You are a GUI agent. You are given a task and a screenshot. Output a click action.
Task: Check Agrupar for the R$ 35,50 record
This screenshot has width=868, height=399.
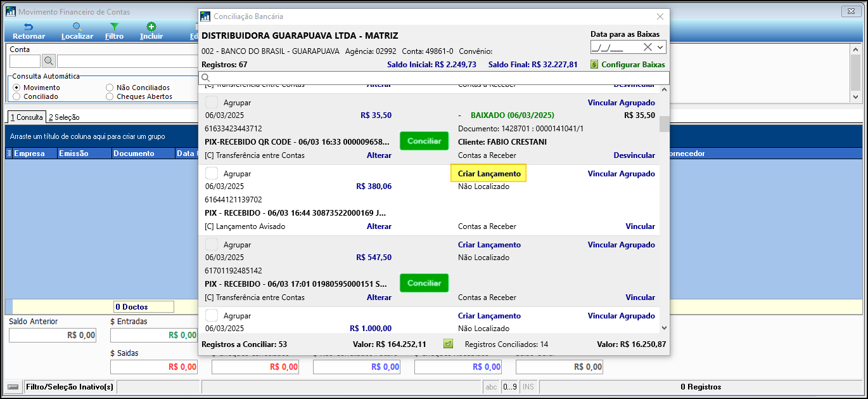coord(212,102)
